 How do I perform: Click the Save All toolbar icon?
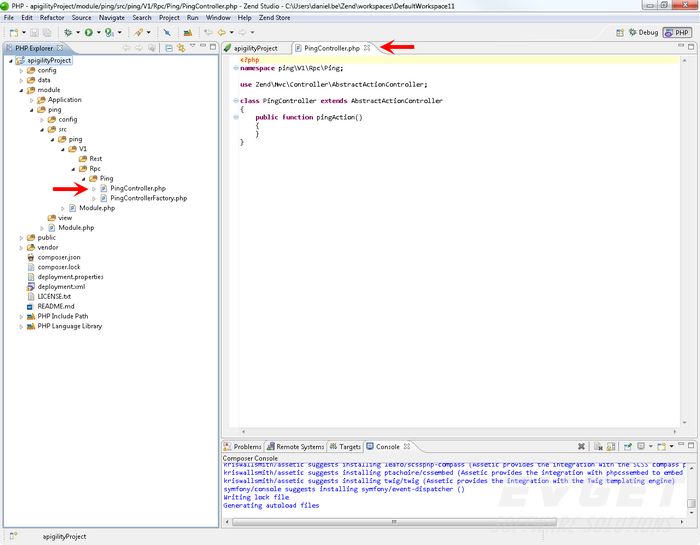click(46, 33)
